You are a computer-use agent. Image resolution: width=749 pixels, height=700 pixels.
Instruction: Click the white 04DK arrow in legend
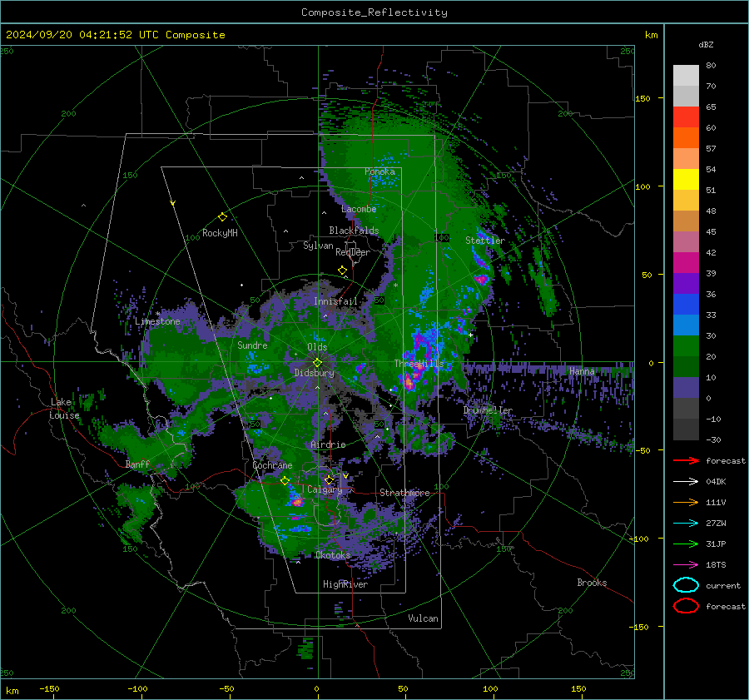click(x=686, y=482)
